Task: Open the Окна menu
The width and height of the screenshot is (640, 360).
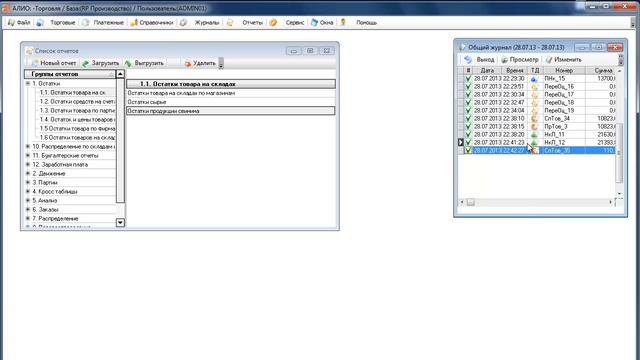Action: (x=327, y=22)
